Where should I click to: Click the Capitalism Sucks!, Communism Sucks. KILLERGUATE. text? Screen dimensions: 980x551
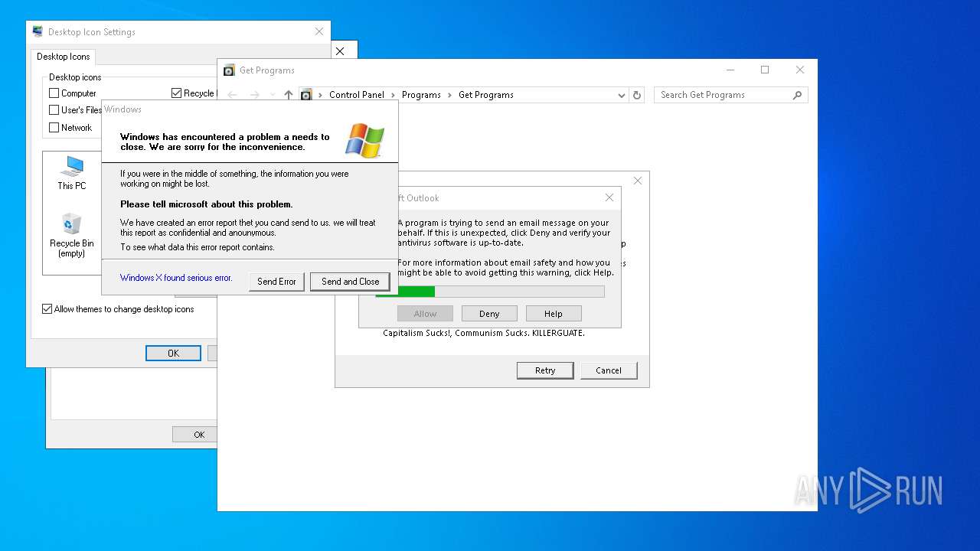(x=484, y=333)
